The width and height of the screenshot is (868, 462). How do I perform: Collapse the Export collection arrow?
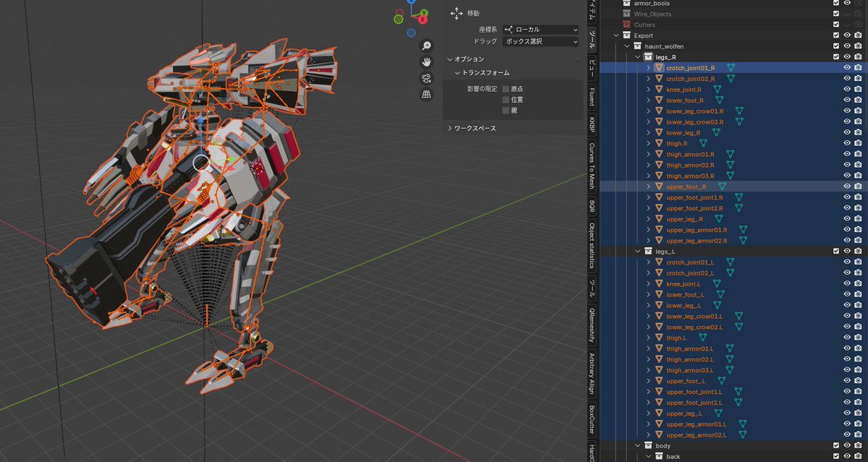pyautogui.click(x=616, y=35)
